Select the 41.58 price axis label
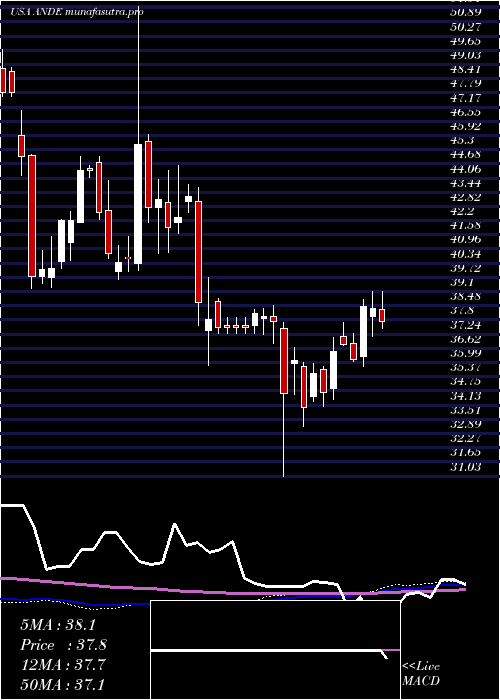This screenshot has height=700, width=500. [465, 225]
